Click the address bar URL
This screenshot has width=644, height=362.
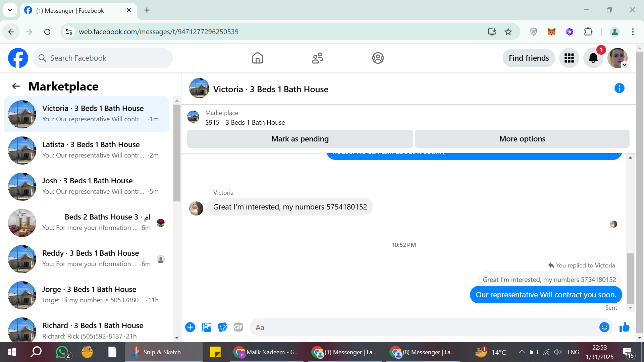click(159, 32)
